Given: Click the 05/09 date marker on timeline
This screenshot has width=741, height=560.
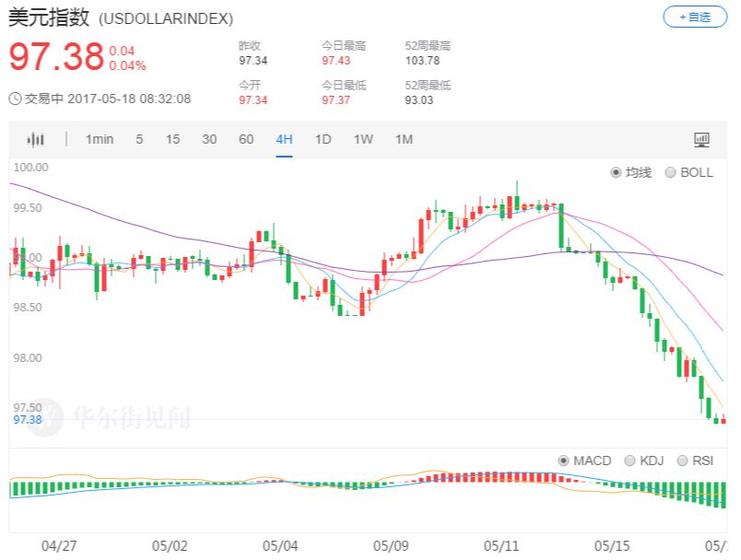Looking at the screenshot, I should (391, 546).
